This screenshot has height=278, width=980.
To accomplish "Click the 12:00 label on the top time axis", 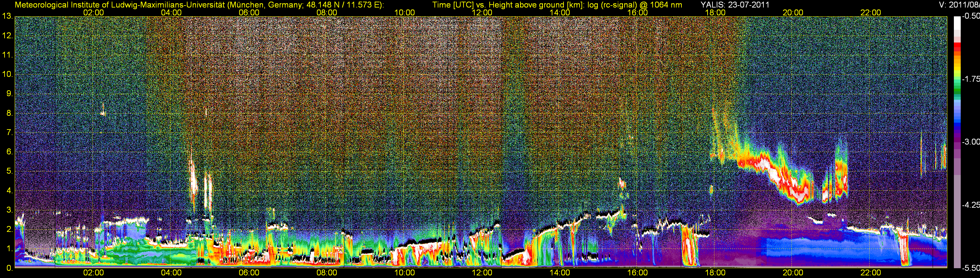I will point(482,12).
